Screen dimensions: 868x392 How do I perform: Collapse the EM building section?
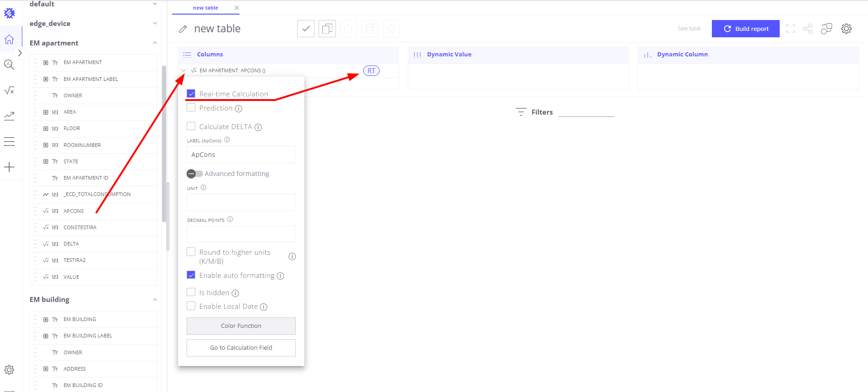coord(155,300)
